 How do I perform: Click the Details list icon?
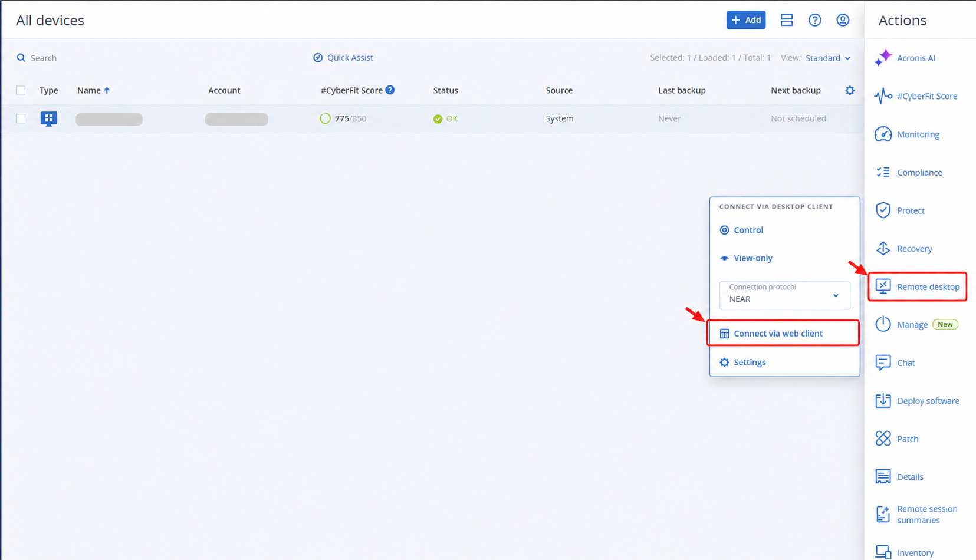tap(883, 477)
